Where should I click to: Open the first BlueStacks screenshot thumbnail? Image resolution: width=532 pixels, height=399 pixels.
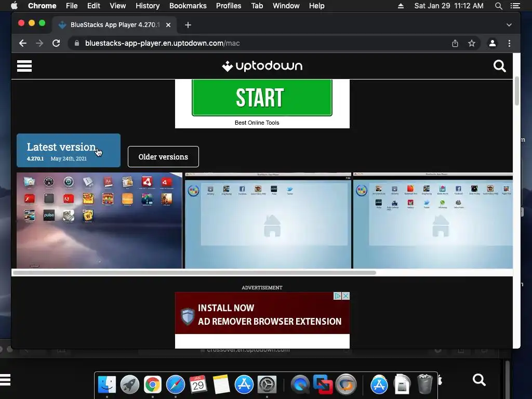99,220
